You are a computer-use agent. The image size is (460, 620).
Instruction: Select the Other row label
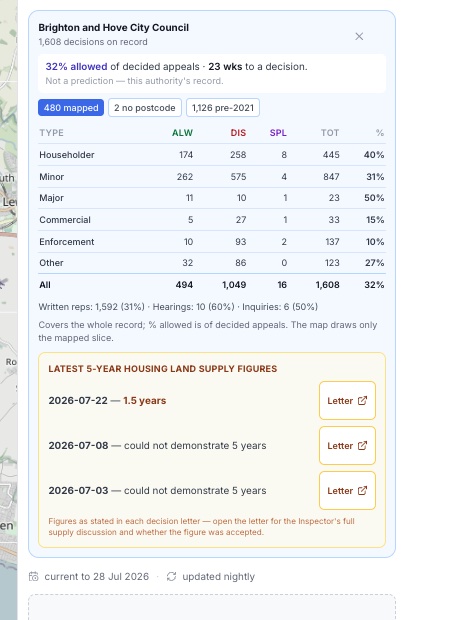[51, 263]
